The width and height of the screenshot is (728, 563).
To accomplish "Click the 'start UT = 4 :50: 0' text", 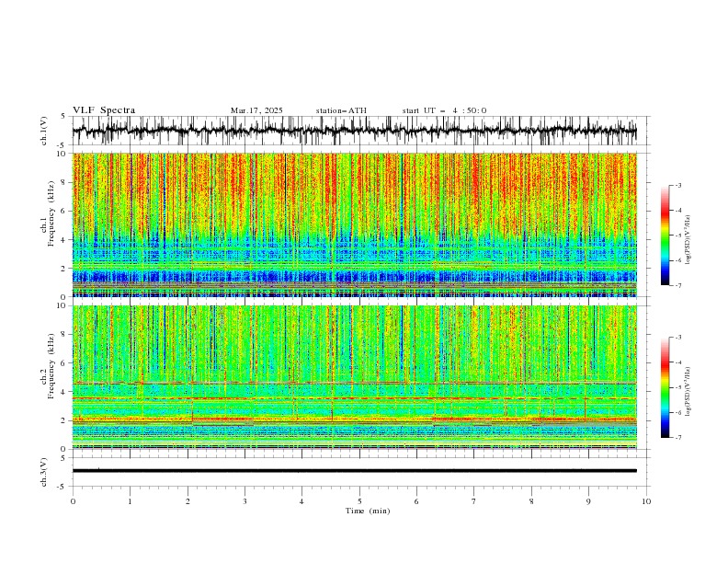I will coord(444,110).
